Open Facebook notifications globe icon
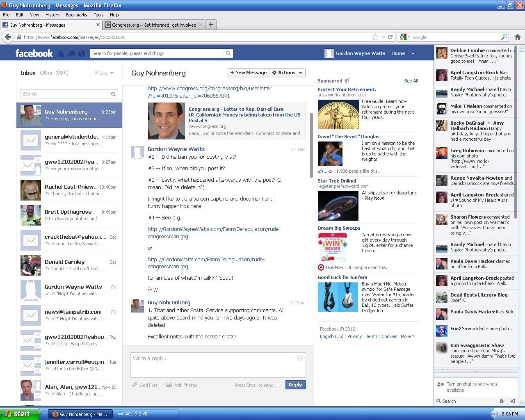The height and width of the screenshot is (420, 525). tap(82, 53)
